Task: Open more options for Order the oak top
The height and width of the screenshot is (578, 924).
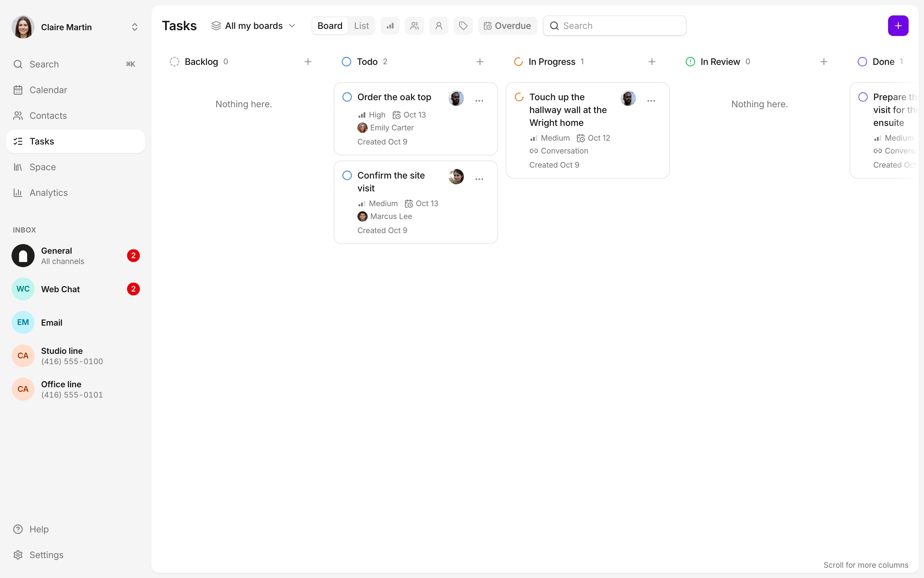Action: pyautogui.click(x=479, y=101)
